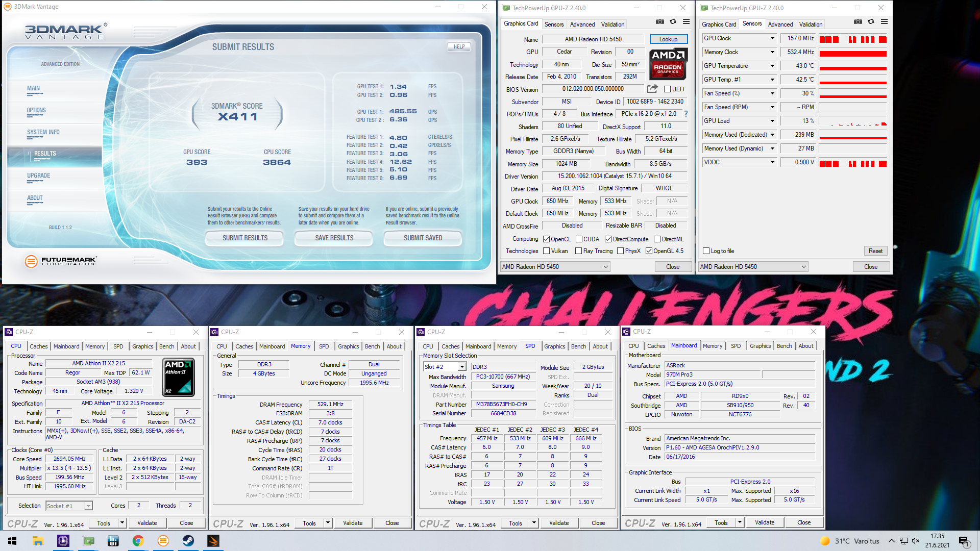Click the 3DMark Vantage logo

[x=66, y=32]
